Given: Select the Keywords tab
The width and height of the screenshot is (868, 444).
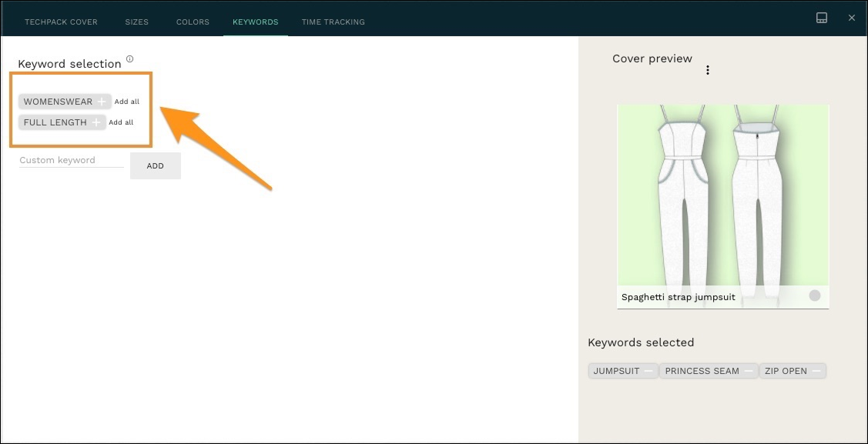Looking at the screenshot, I should pos(255,22).
